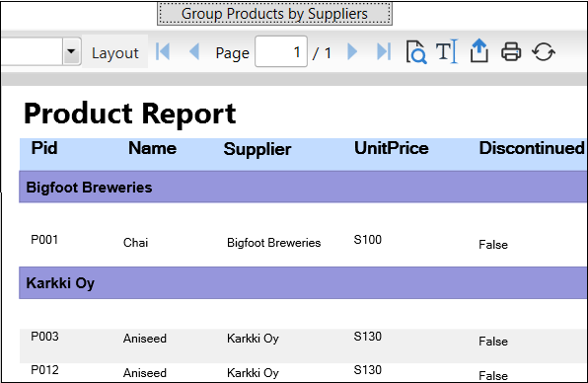Click the P012 product id cell
Image resolution: width=588 pixels, height=383 pixels.
pyautogui.click(x=44, y=370)
